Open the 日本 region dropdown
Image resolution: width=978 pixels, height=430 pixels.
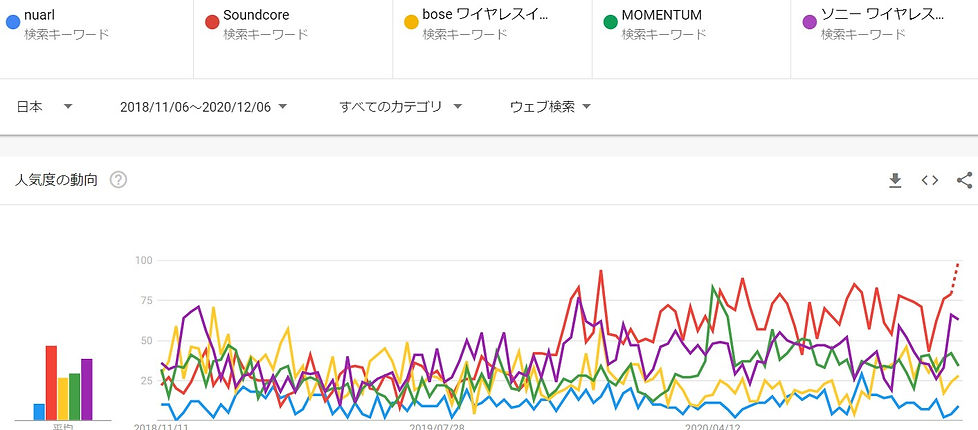(x=45, y=106)
